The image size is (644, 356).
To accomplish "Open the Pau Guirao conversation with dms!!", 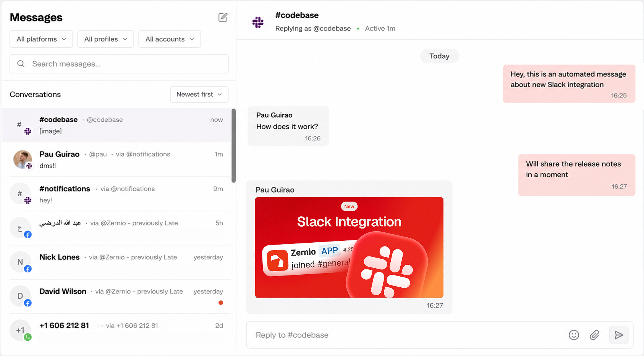I will [x=117, y=159].
